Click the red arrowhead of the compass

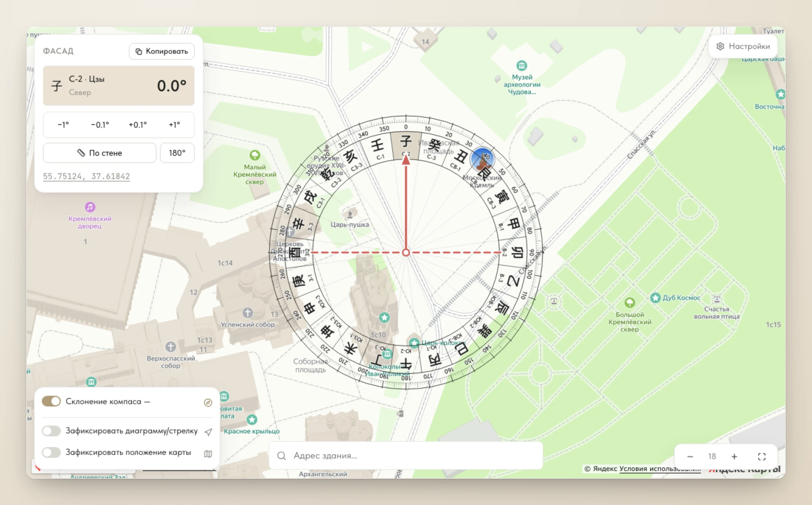[x=406, y=160]
